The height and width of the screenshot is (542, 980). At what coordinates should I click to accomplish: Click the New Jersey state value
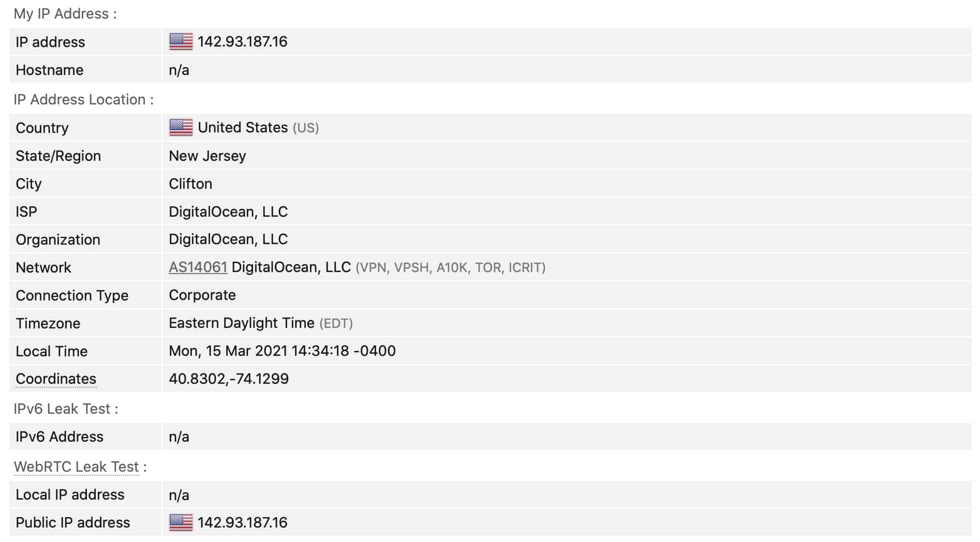(207, 156)
